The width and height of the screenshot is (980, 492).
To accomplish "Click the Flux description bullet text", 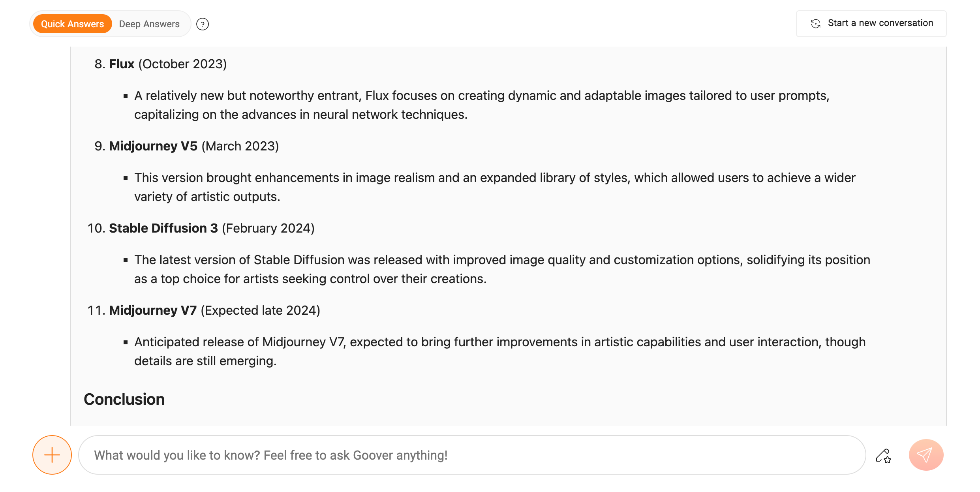I will 482,105.
